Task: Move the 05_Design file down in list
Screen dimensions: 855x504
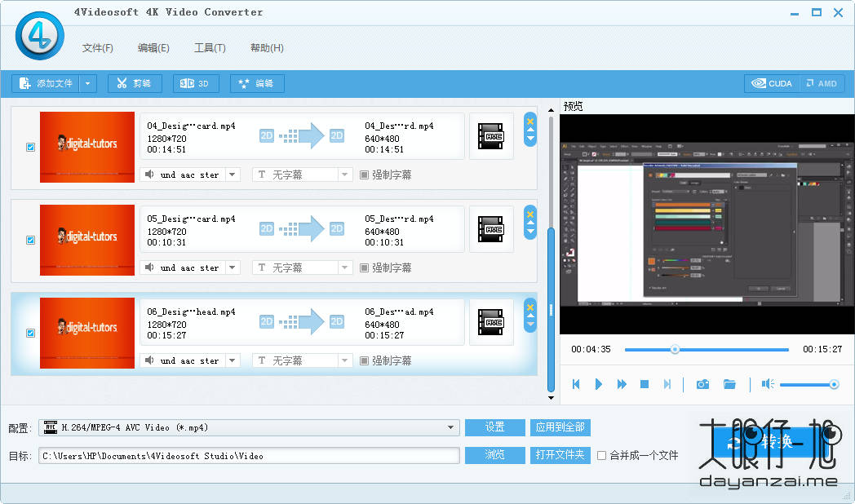Action: point(530,232)
